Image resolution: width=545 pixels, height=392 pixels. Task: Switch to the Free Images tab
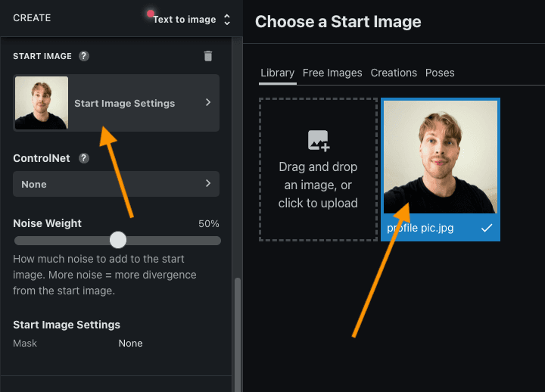pos(332,73)
